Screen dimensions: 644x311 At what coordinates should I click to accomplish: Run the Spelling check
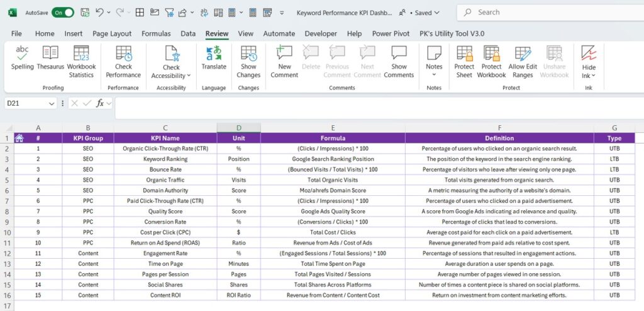[22, 59]
